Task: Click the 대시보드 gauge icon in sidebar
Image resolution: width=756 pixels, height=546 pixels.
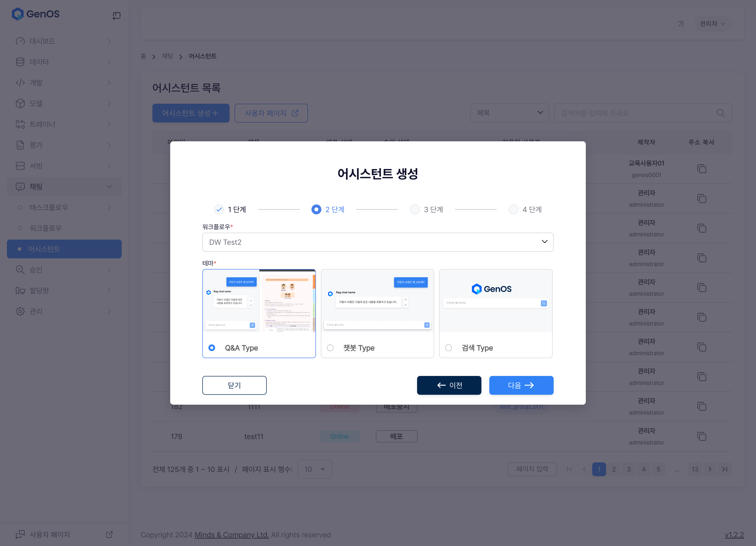Action: (20, 41)
